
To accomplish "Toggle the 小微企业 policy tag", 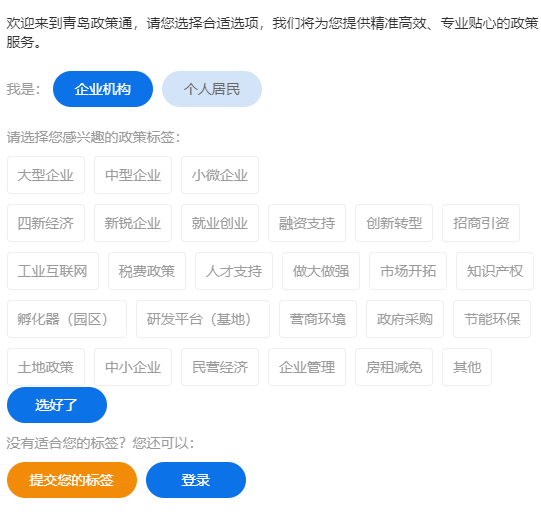I will 220,175.
